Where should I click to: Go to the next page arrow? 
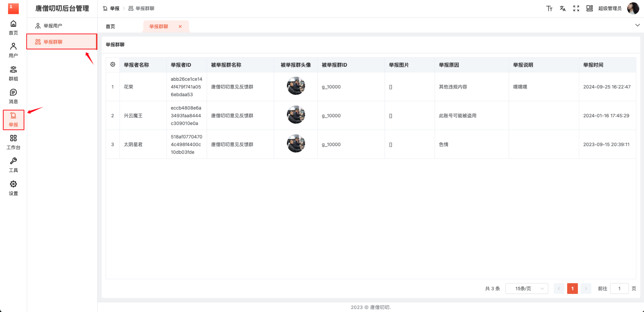[586, 288]
